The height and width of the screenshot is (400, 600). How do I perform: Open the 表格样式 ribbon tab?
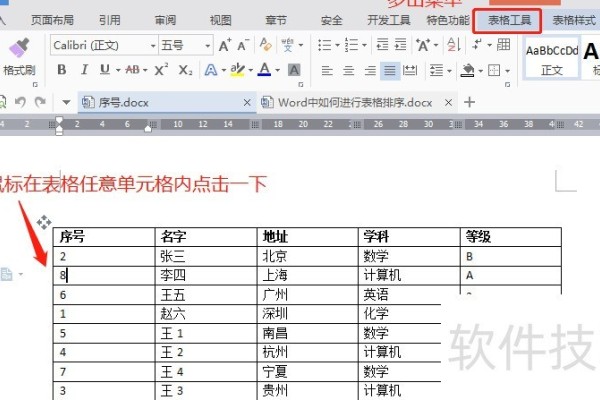(574, 20)
